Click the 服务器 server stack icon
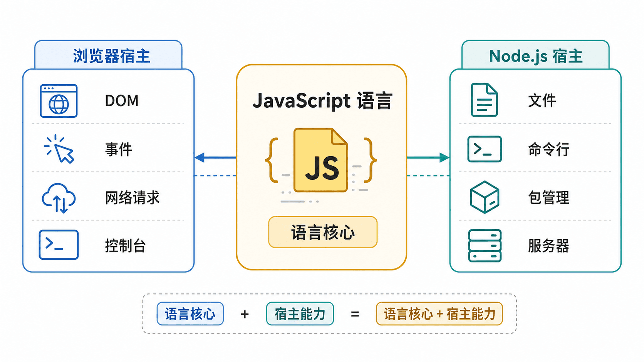Viewport: 644px width, 362px height. 485,246
